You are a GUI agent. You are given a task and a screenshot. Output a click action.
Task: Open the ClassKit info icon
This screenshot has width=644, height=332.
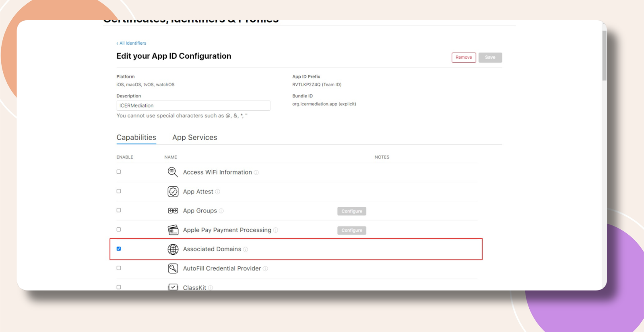(x=211, y=288)
